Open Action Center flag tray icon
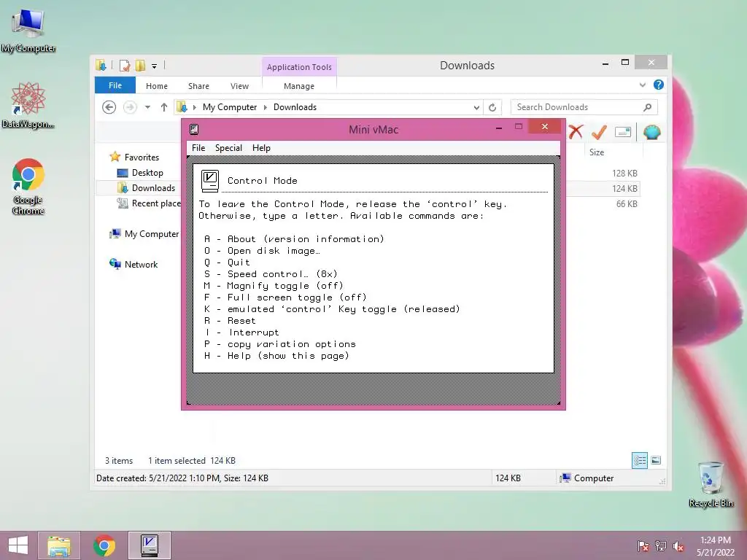 643,546
